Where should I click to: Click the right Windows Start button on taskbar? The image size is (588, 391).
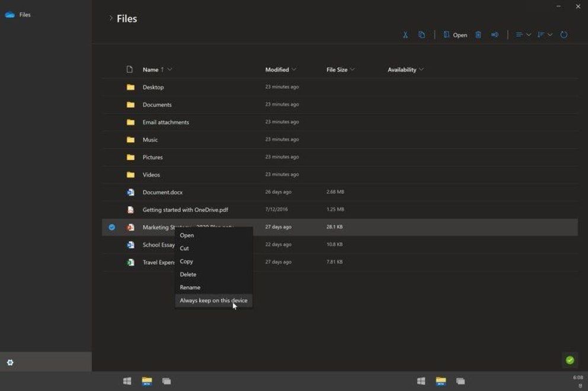click(421, 381)
